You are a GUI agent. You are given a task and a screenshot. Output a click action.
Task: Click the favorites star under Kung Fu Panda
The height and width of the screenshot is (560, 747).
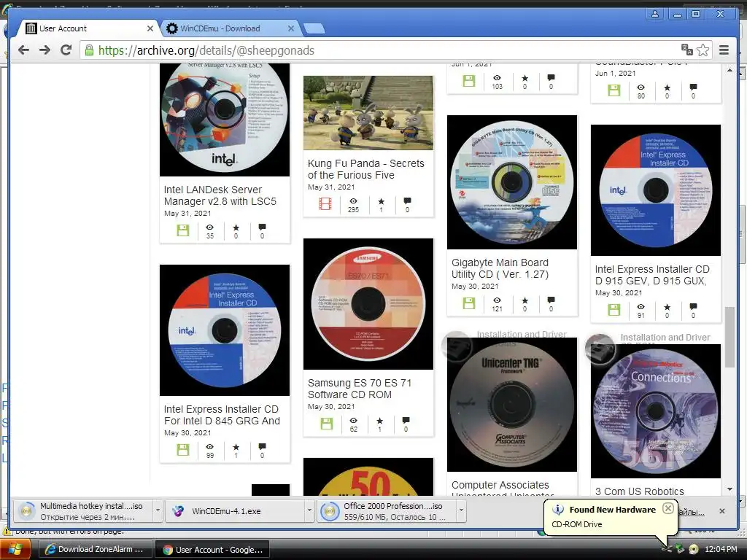tap(381, 201)
